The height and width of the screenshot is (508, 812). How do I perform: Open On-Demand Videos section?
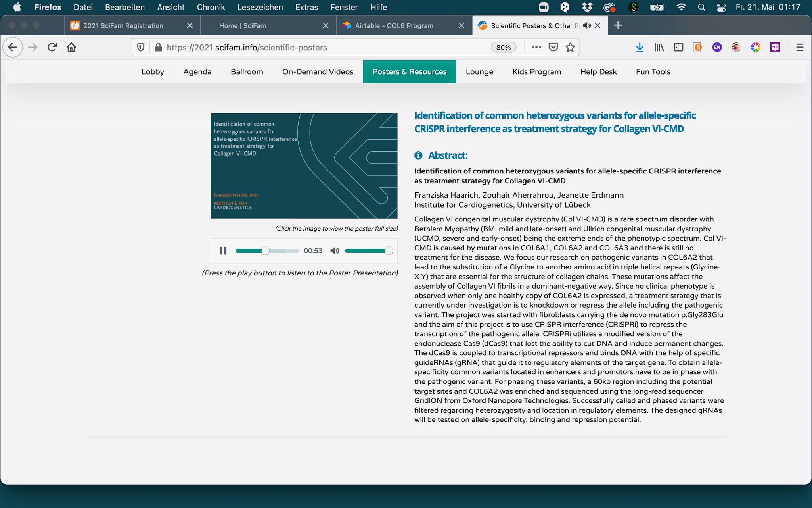(x=318, y=72)
